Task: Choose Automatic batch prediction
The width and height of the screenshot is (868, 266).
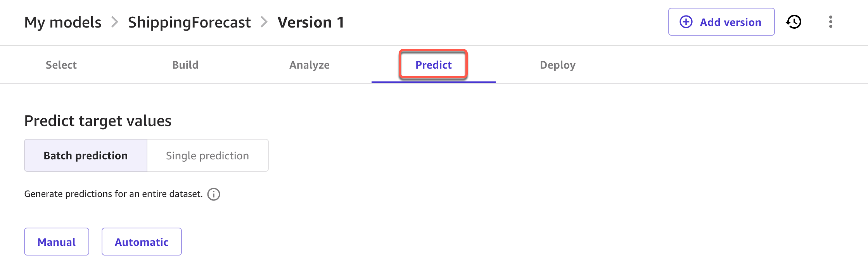Action: (142, 242)
